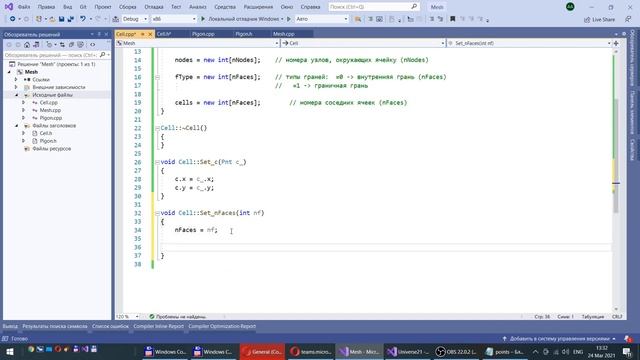This screenshot has height=360, width=640.
Task: Close the Cell.cpp tab
Action: pos(150,34)
